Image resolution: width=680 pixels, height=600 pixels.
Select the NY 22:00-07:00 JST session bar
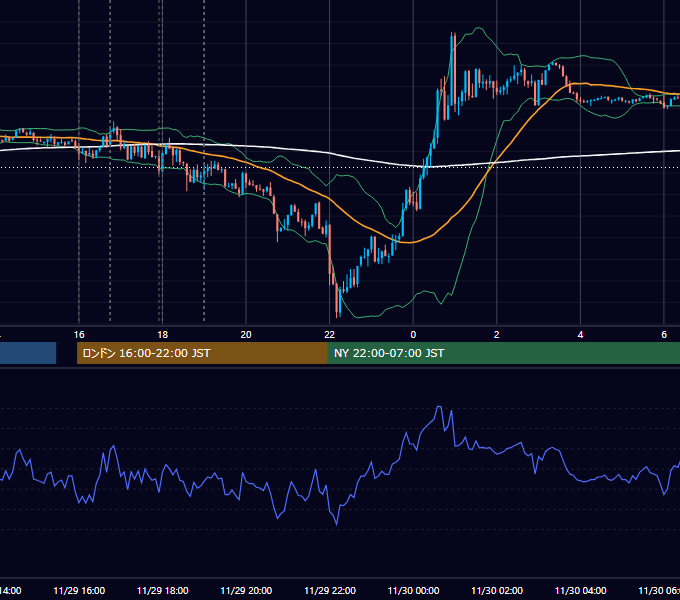point(503,353)
